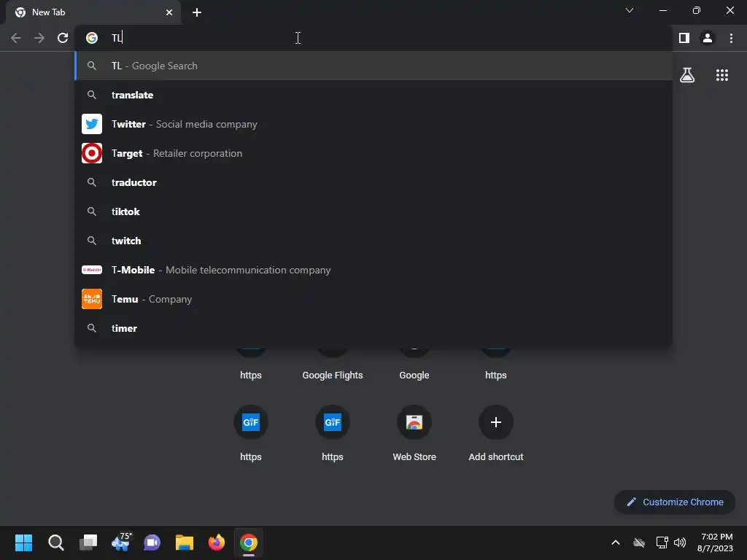Open the profile avatar icon
Image resolution: width=747 pixels, height=560 pixels.
pyautogui.click(x=708, y=38)
